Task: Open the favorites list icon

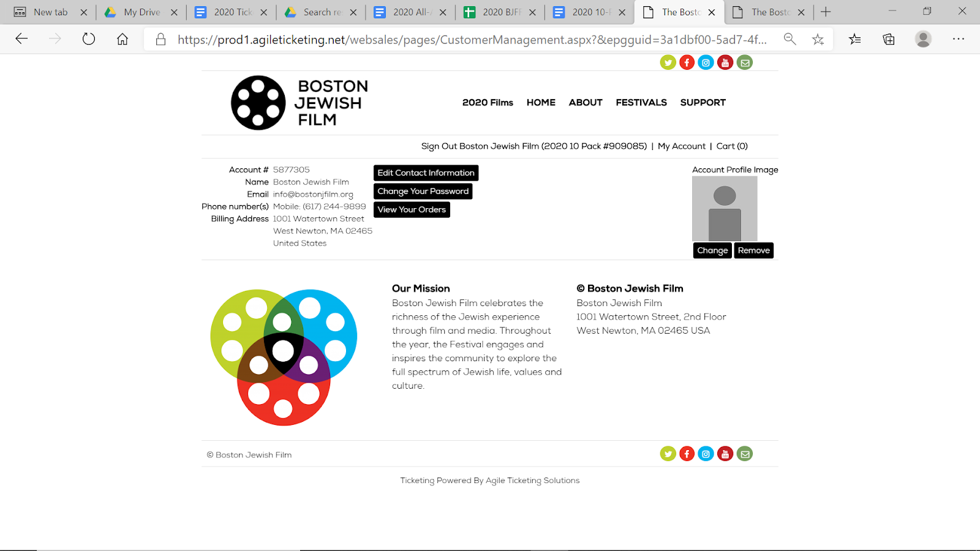Action: click(855, 39)
